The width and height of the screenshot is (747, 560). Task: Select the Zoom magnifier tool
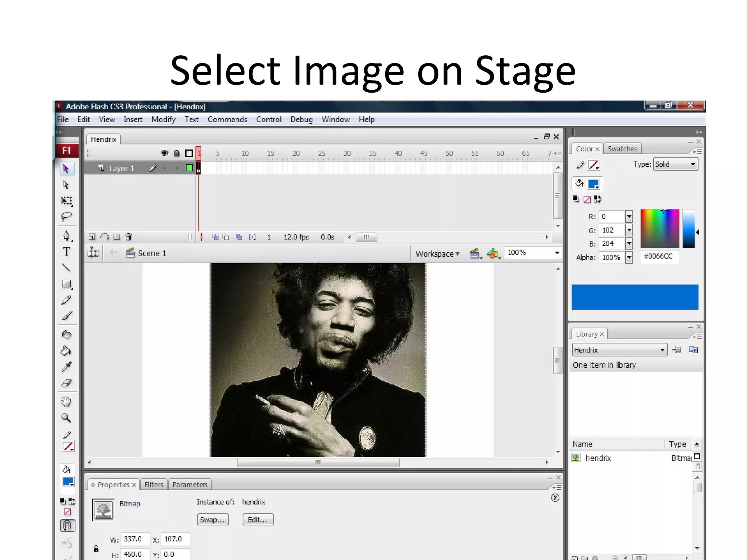[x=66, y=418]
